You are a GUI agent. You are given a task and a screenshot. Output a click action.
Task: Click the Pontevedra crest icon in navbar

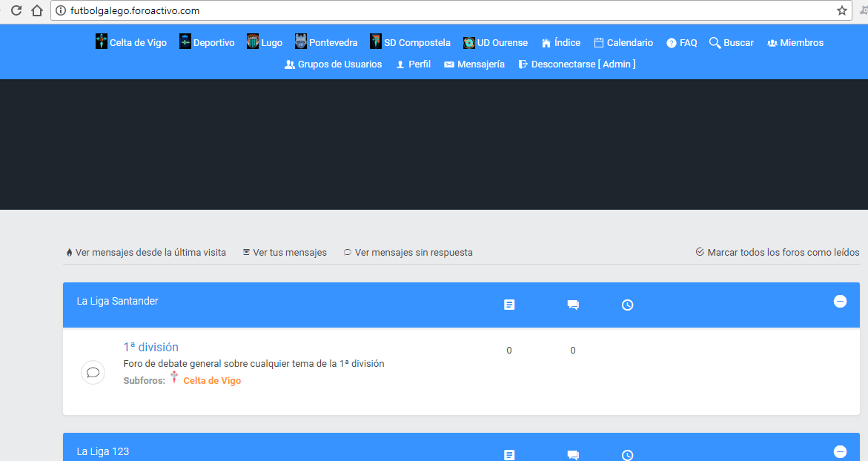(301, 41)
